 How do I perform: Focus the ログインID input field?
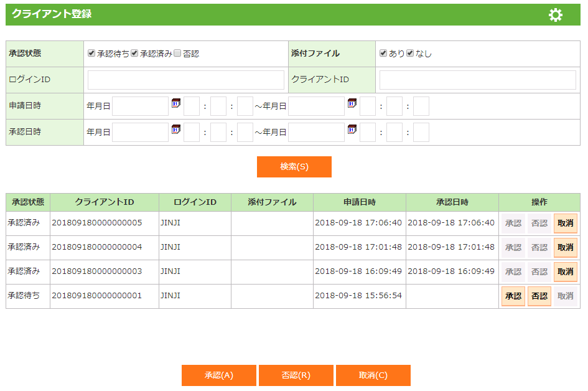(x=186, y=80)
